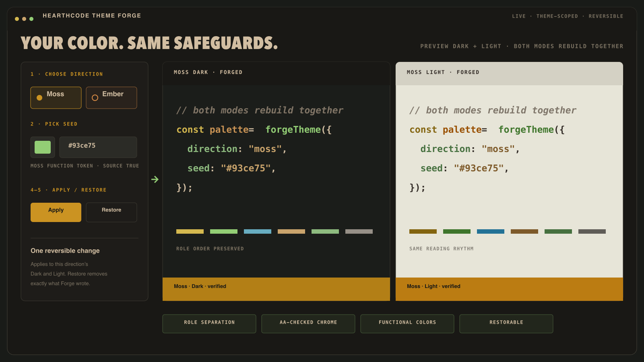The image size is (644, 362).
Task: Click '1 · CHOOSE DIRECTION' step label
Action: coord(67,74)
